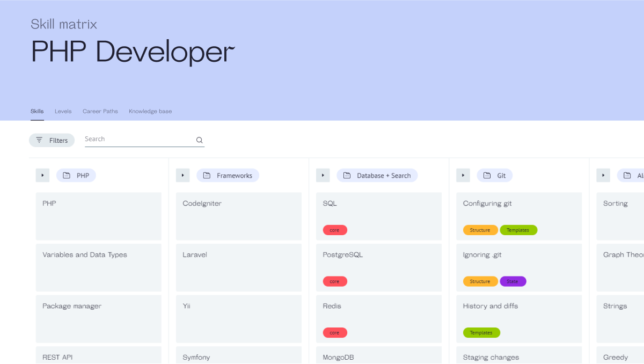Open the Redis skill card
This screenshot has width=644, height=364.
379,319
